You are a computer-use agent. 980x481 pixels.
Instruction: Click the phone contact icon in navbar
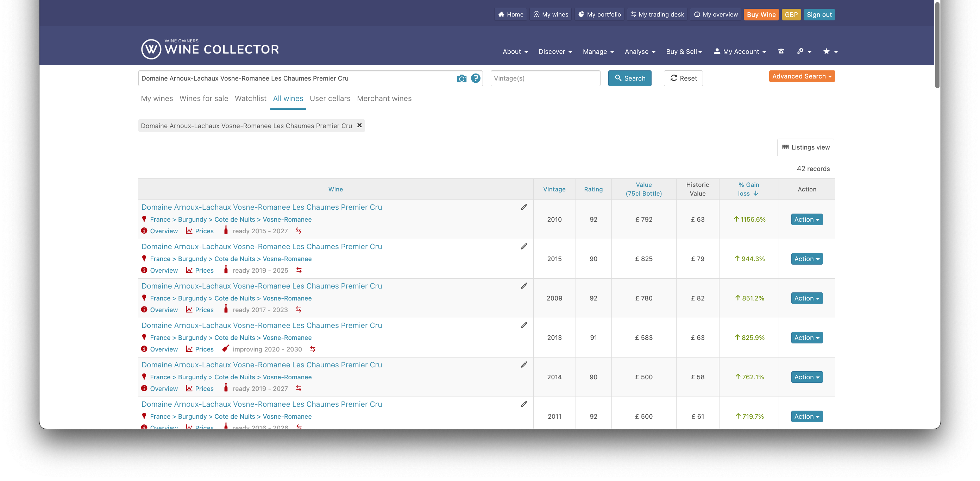pos(781,51)
